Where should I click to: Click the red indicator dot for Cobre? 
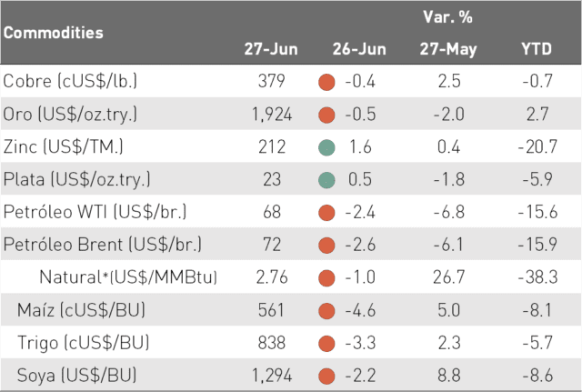326,82
